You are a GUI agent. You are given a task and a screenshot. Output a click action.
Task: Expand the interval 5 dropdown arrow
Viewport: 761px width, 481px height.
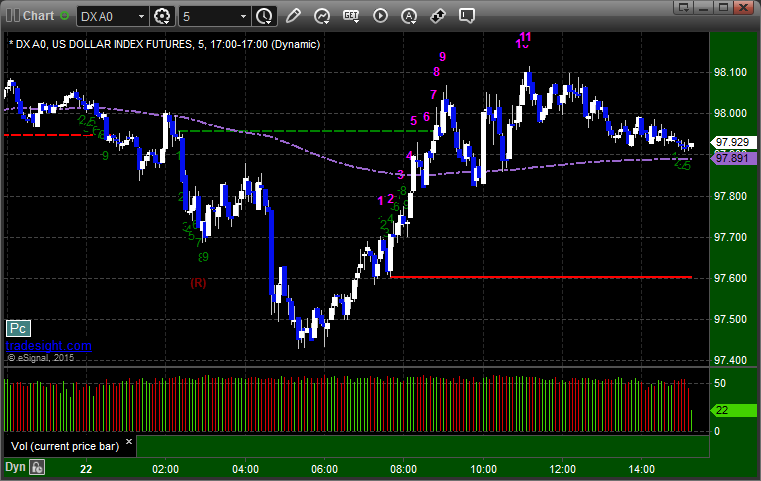point(243,17)
